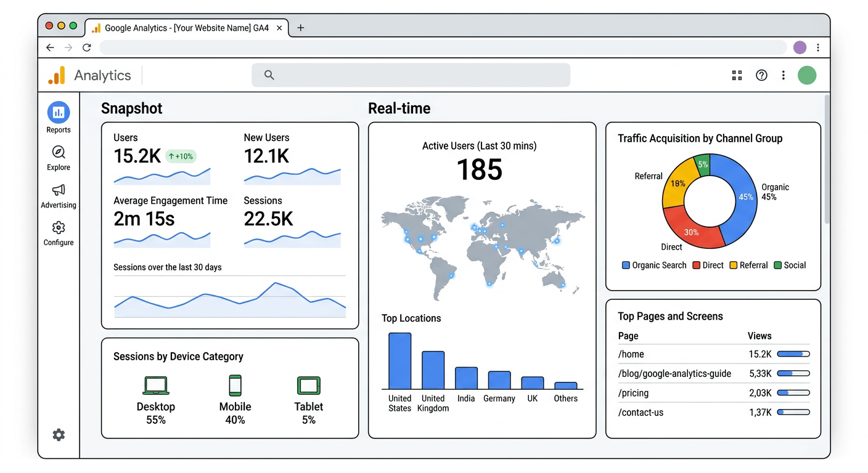Open a new browser tab with the plus button
Image resolution: width=868 pixels, height=473 pixels.
[x=300, y=28]
